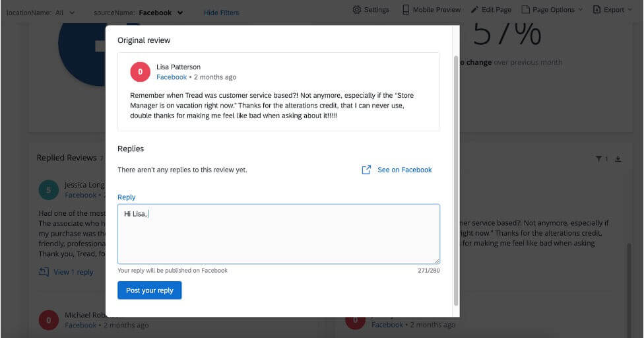
Task: Click the external-link icon beside See on Facebook
Action: 366,170
